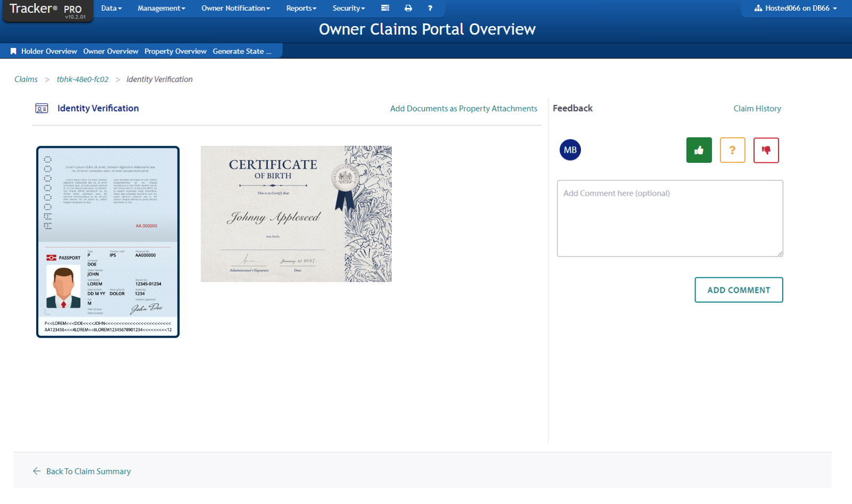
Task: Click the print icon in the top toolbar
Action: coord(408,8)
